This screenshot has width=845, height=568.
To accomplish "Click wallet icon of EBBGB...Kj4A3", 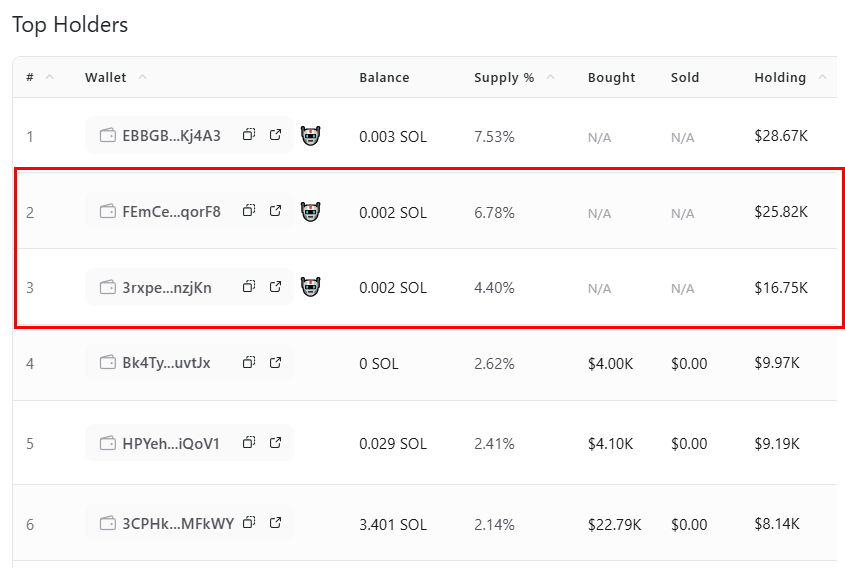I will [x=108, y=135].
